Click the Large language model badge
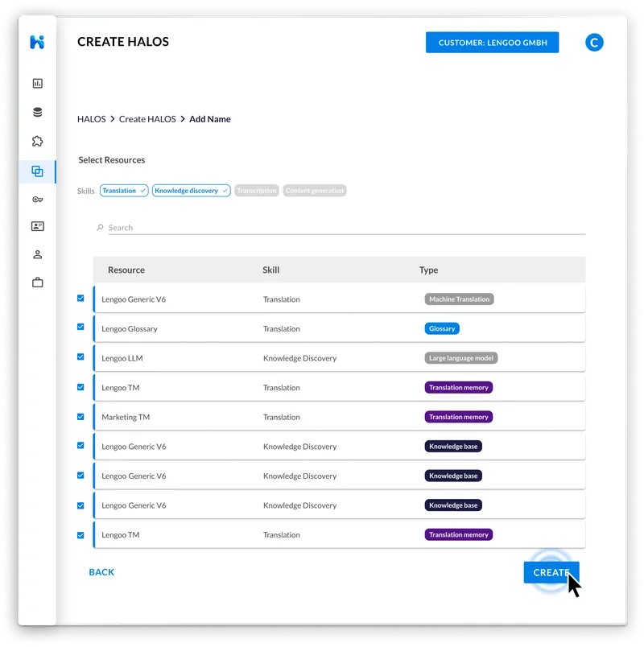The image size is (644, 647). coord(461,358)
